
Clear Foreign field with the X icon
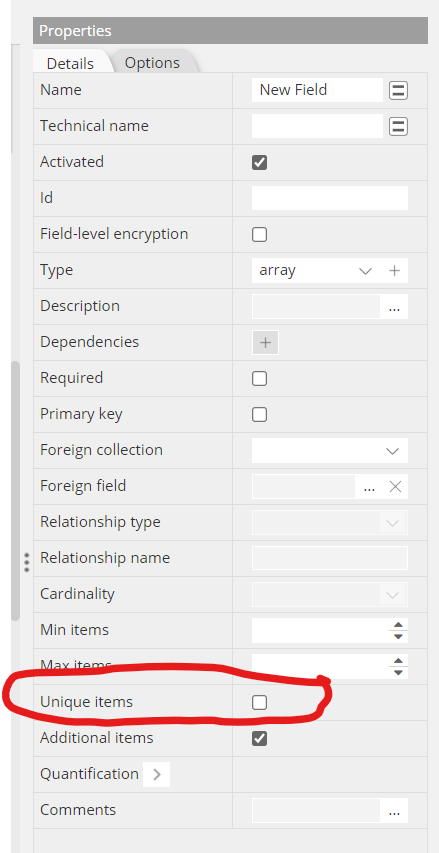[x=395, y=487]
